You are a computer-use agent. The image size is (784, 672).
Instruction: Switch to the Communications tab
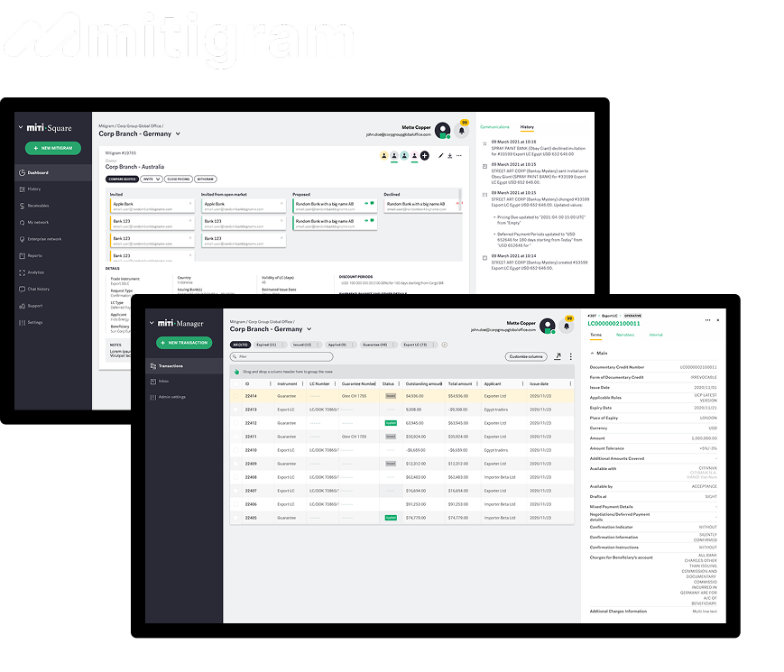click(x=494, y=127)
